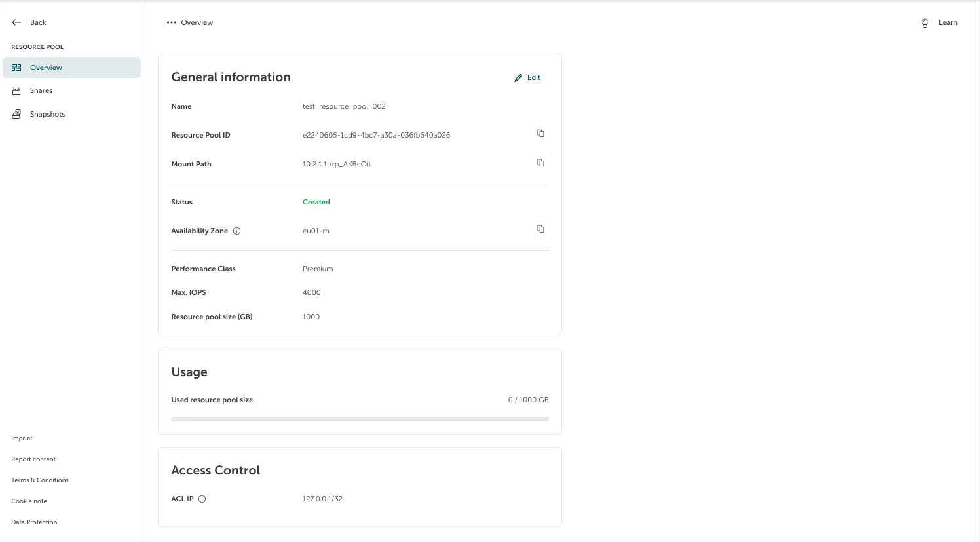
Task: Open the Cookie note link
Action: point(29,501)
